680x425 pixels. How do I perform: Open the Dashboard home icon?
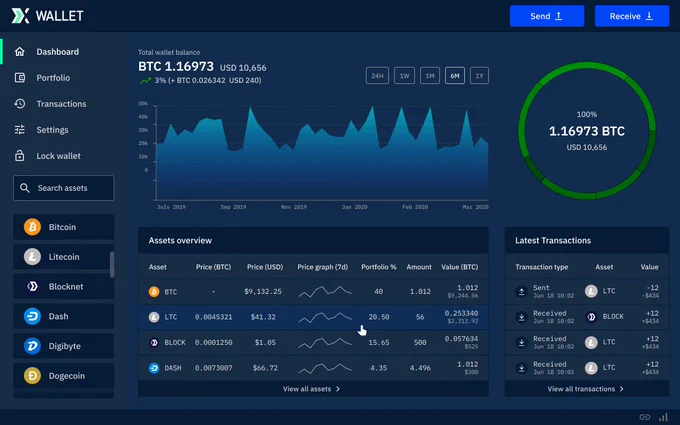click(20, 52)
